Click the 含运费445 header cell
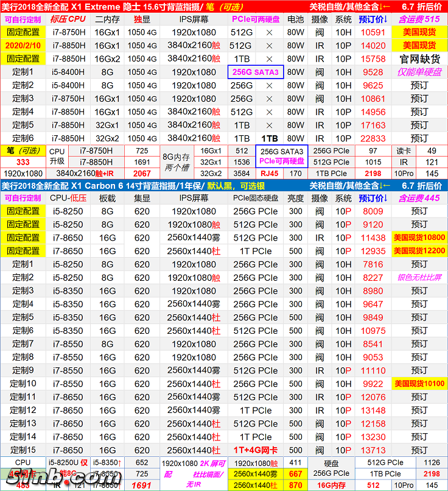 tap(419, 198)
